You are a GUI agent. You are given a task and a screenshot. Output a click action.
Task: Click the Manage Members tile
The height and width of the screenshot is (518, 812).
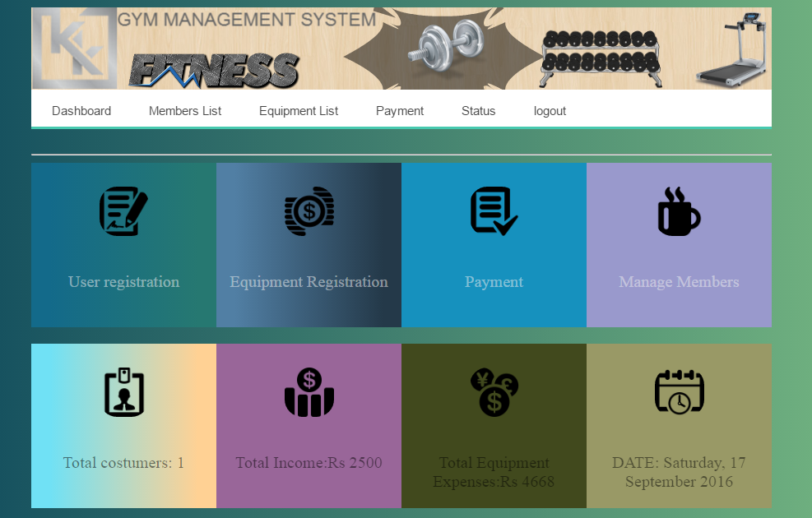679,245
